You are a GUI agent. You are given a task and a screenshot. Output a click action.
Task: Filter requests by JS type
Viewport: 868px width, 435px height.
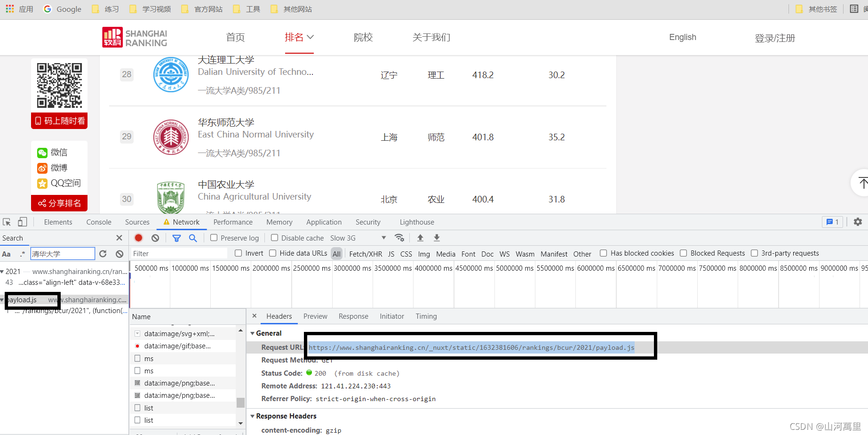(x=391, y=254)
